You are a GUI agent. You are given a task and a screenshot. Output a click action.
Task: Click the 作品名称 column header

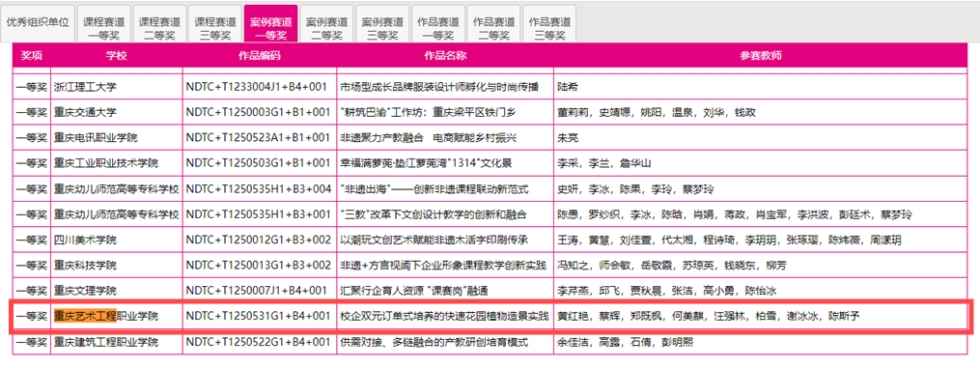click(445, 56)
